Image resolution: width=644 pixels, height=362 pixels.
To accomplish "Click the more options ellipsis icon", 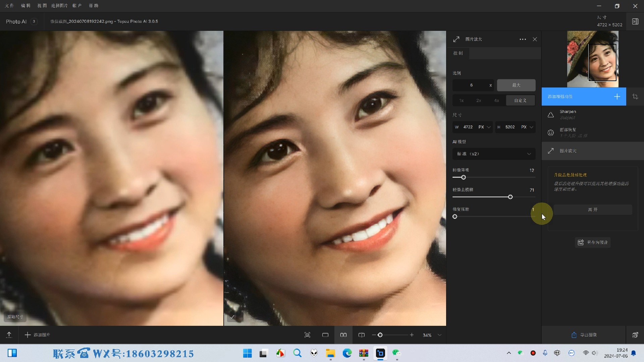I will [522, 39].
